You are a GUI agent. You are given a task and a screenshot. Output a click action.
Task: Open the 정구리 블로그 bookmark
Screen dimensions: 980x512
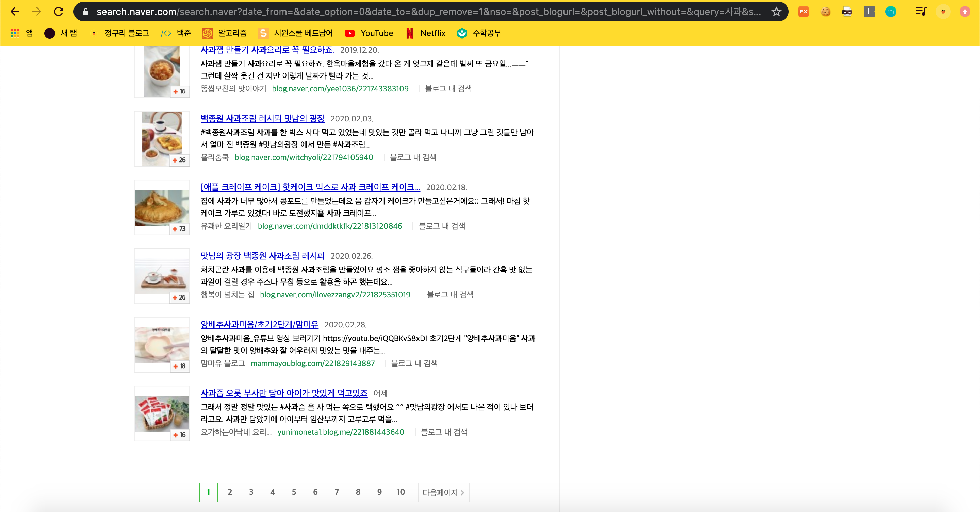[x=120, y=33]
